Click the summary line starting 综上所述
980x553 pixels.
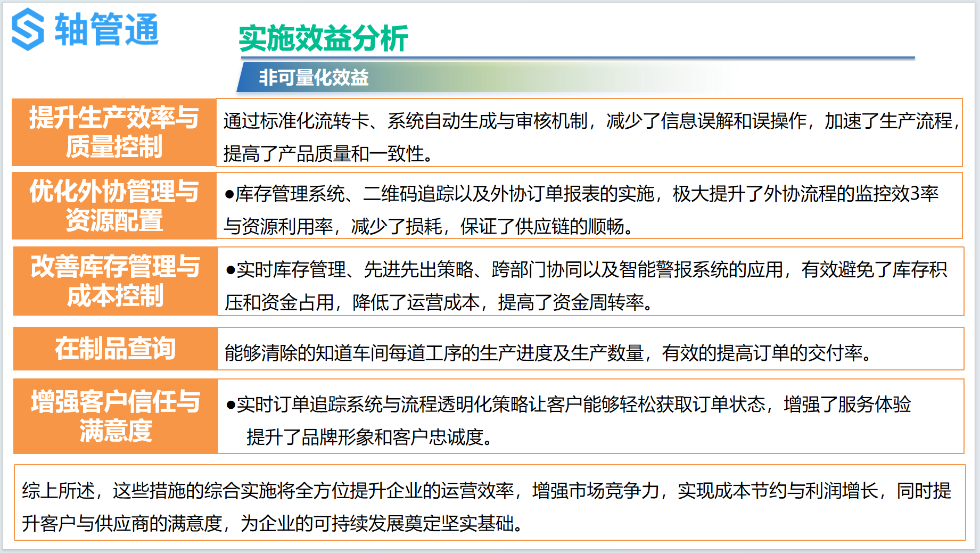pos(486,490)
